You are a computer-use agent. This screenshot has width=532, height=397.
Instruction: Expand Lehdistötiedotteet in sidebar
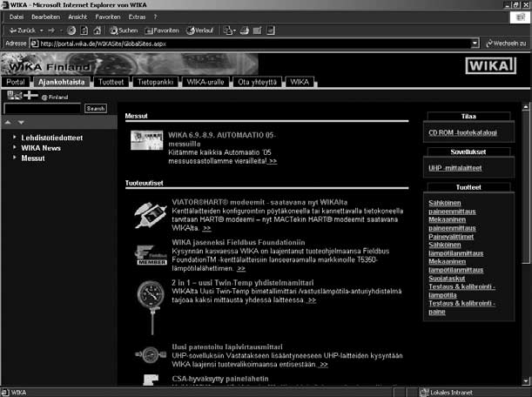(52, 138)
